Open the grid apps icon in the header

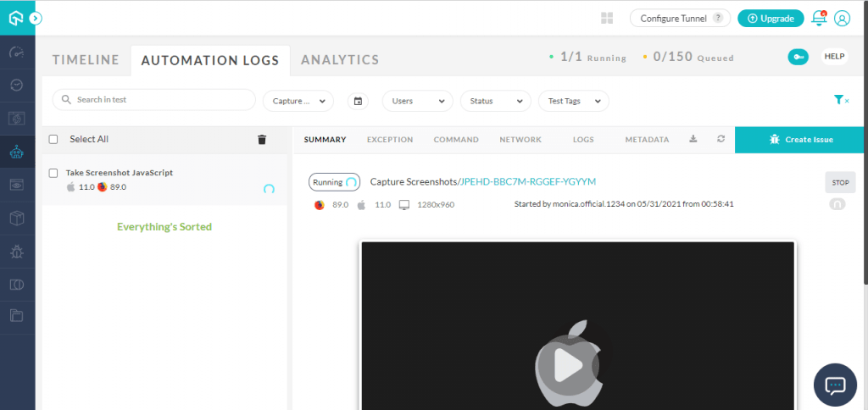607,19
